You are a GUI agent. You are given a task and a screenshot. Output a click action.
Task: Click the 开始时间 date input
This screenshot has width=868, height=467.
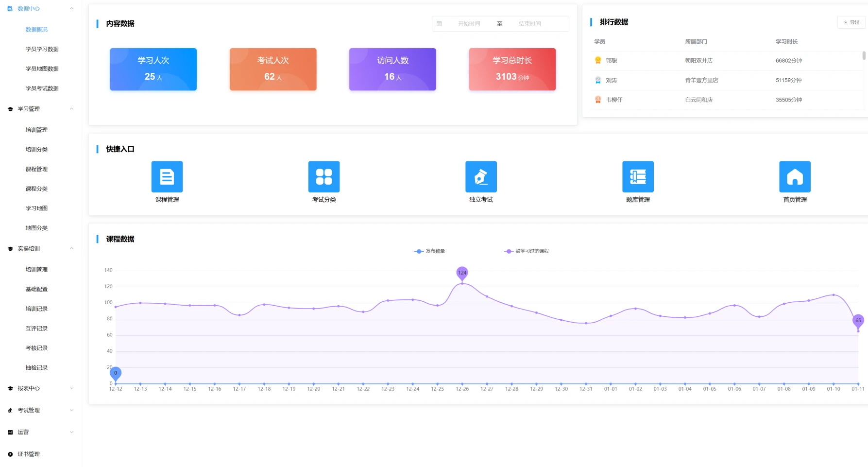(469, 24)
